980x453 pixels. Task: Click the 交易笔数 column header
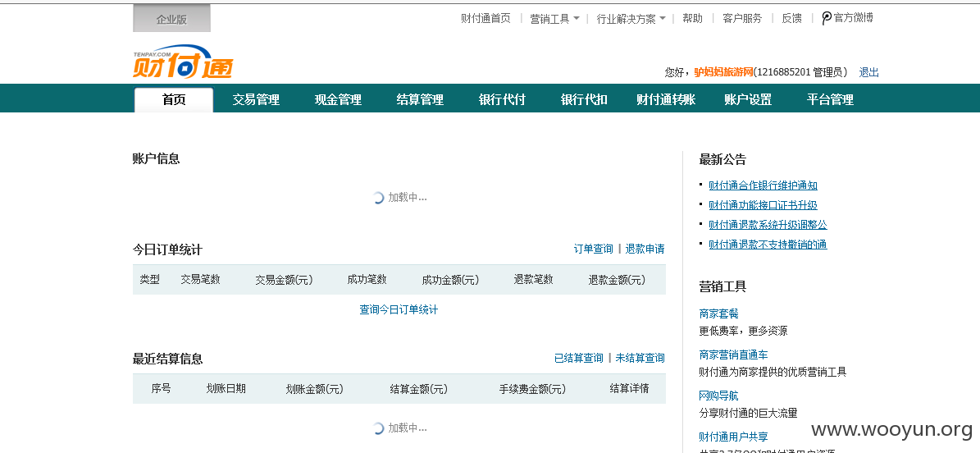click(201, 280)
